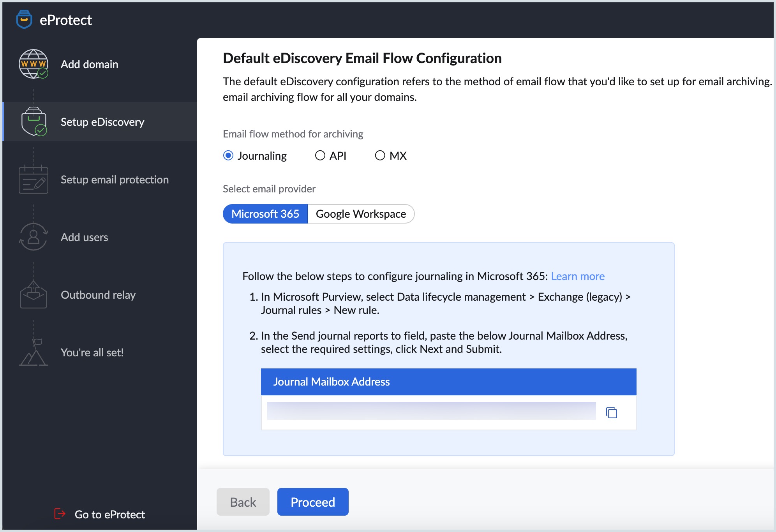Click the Setup email protection calendar icon

click(x=34, y=180)
